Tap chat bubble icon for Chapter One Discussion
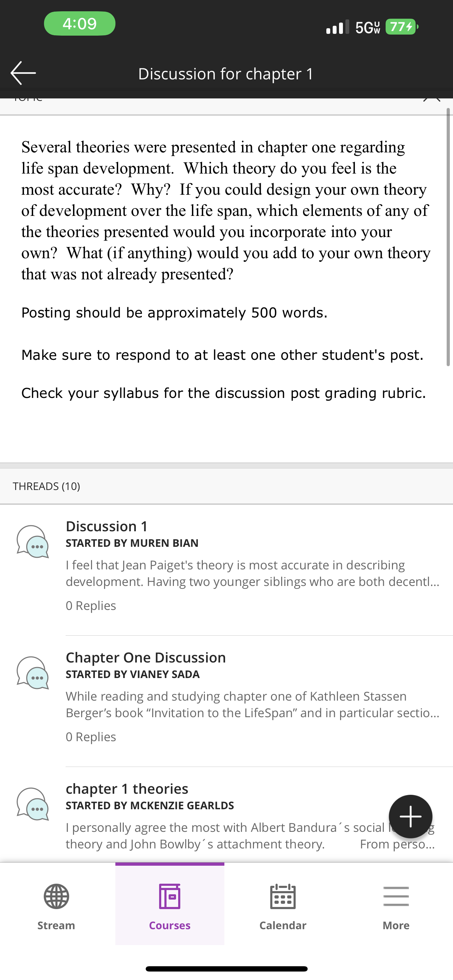Viewport: 453px width, 980px height. pyautogui.click(x=33, y=673)
